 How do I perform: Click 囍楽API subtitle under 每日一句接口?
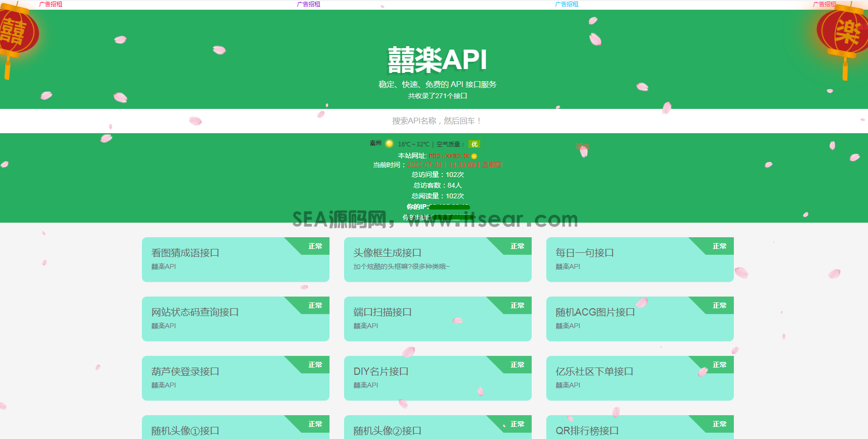tap(568, 266)
